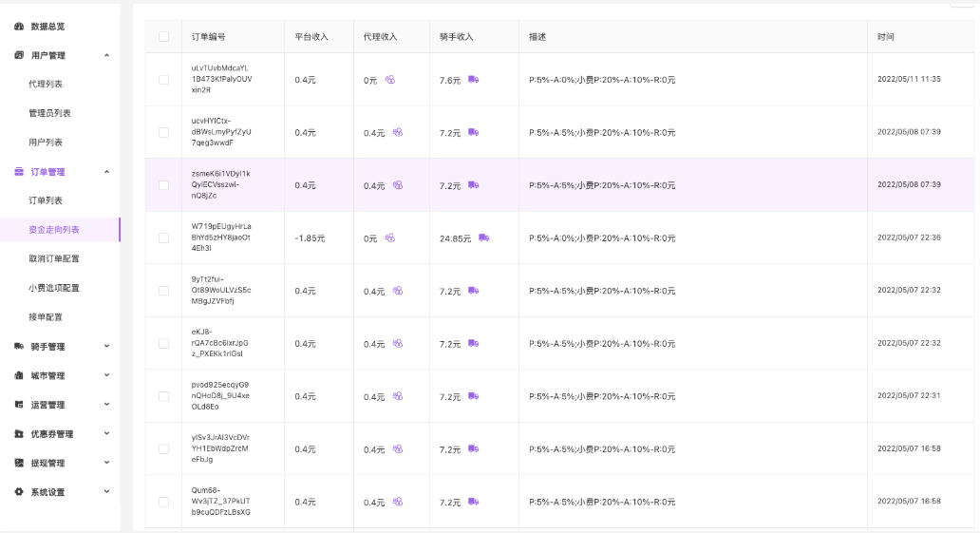This screenshot has height=533, width=980.
Task: Expand the 运营管理 submenu
Action: click(x=106, y=405)
